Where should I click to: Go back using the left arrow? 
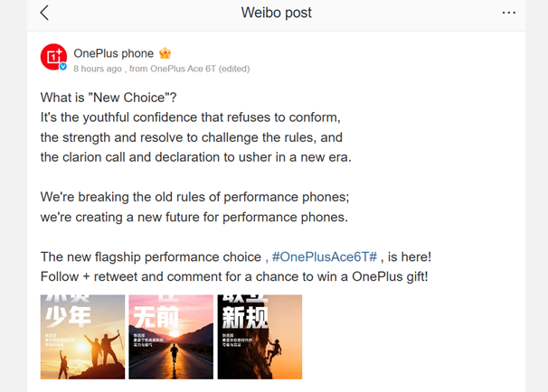tap(44, 13)
